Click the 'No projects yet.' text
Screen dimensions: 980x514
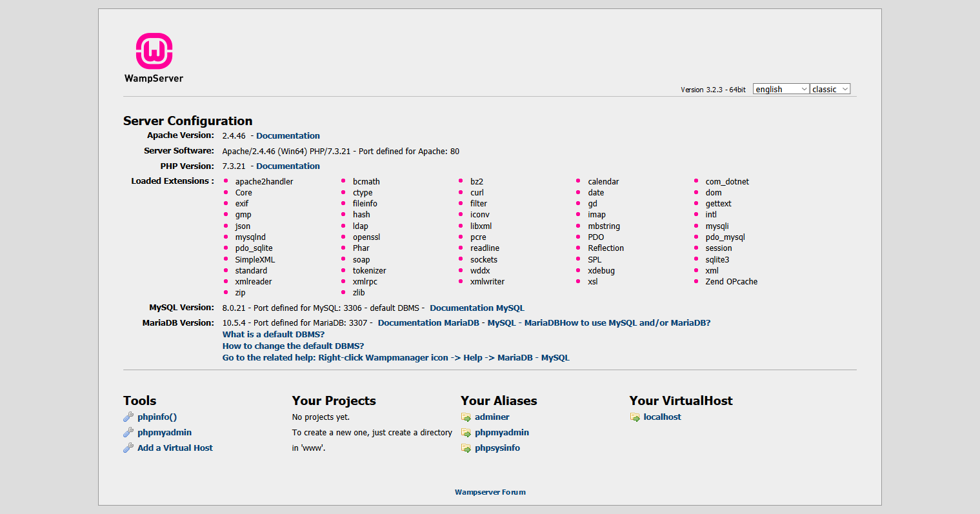[321, 417]
